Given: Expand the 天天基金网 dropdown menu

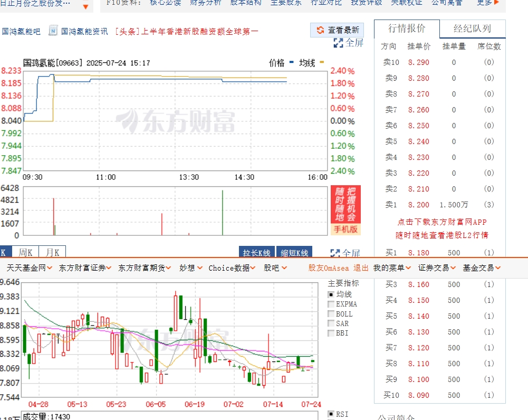Looking at the screenshot, I should point(30,268).
